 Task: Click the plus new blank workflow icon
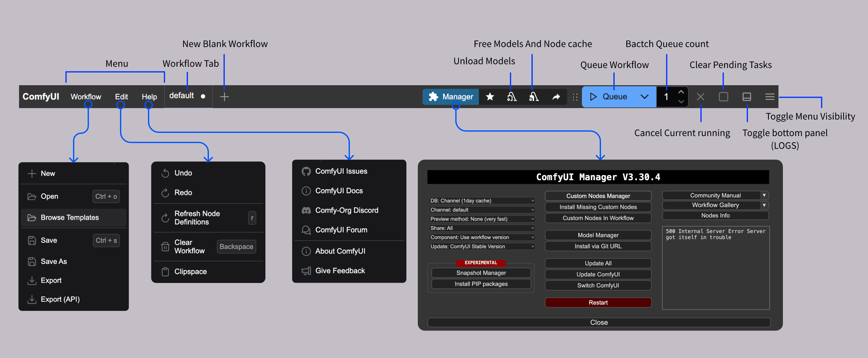[x=224, y=97]
